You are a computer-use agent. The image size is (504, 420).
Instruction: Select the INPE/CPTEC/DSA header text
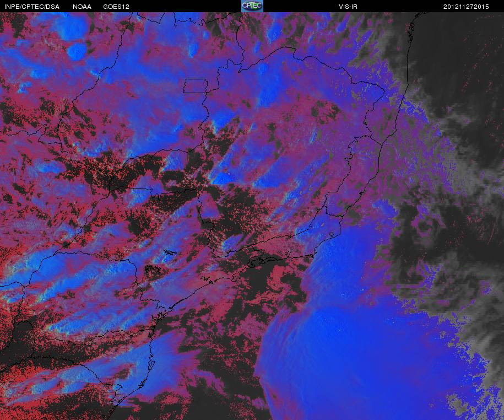tap(32, 7)
